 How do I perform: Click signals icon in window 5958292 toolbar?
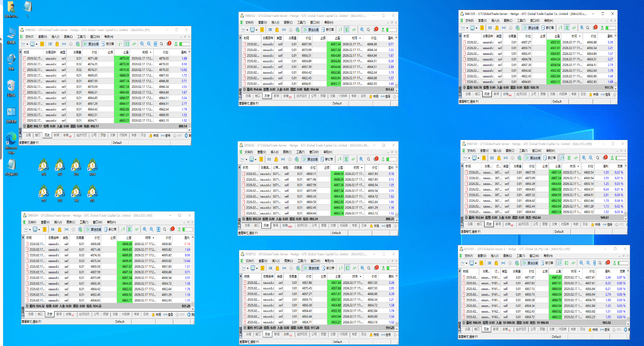pyautogui.click(x=283, y=159)
